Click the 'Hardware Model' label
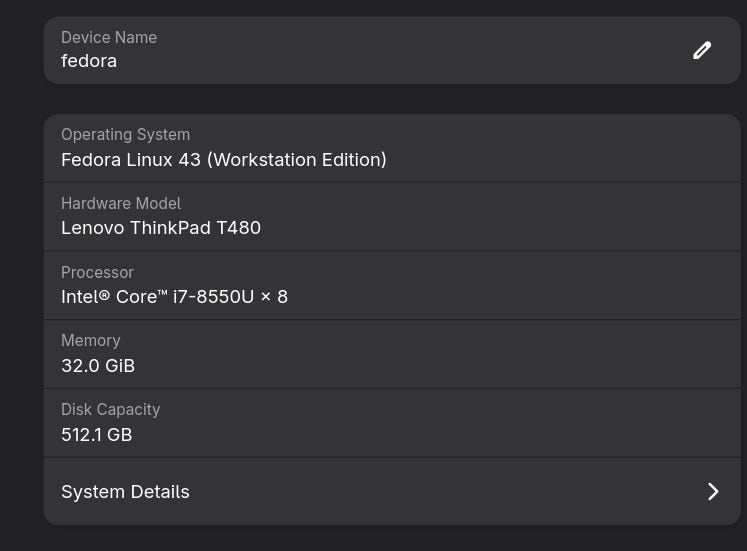747x551 pixels. 121,203
